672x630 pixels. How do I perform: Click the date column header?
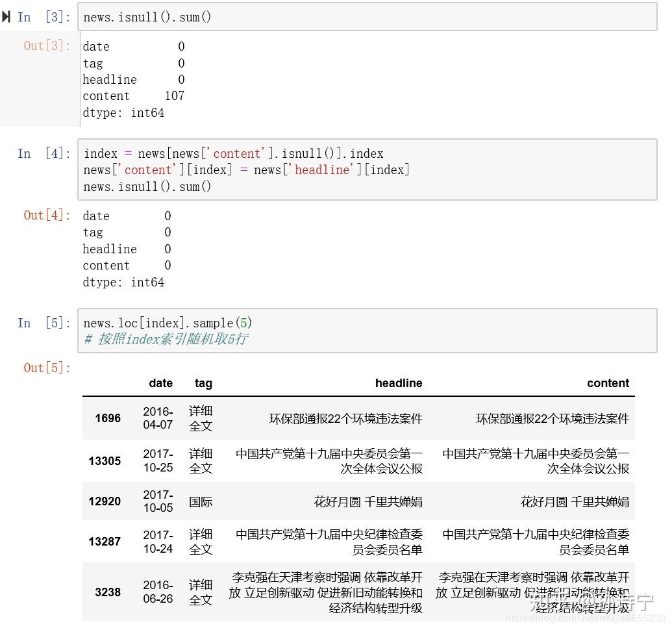160,383
